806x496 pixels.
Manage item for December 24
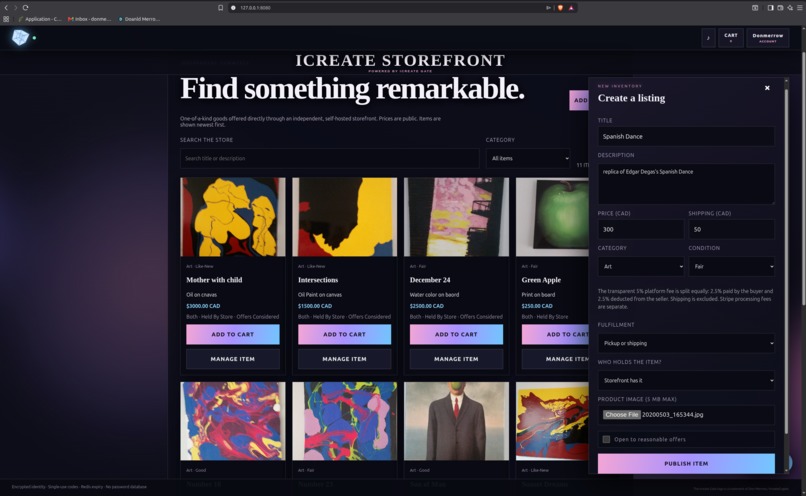[456, 359]
